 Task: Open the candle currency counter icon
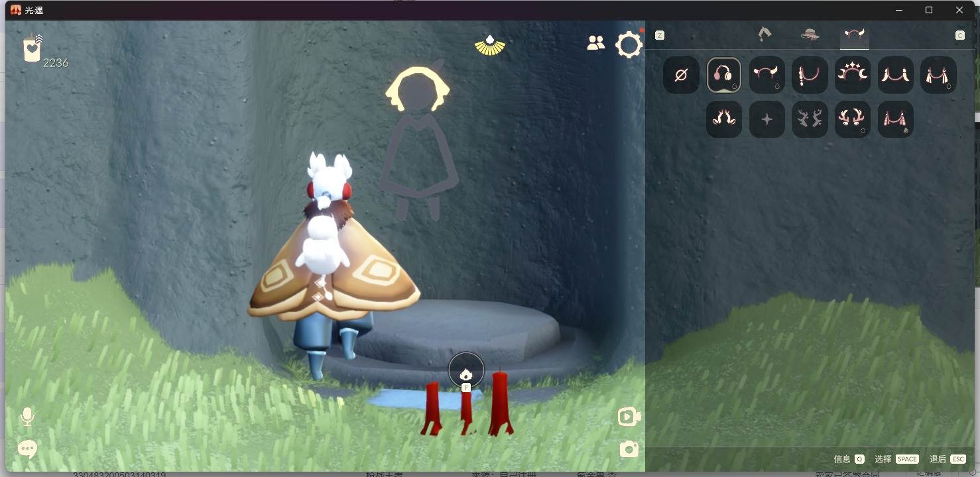[x=32, y=48]
